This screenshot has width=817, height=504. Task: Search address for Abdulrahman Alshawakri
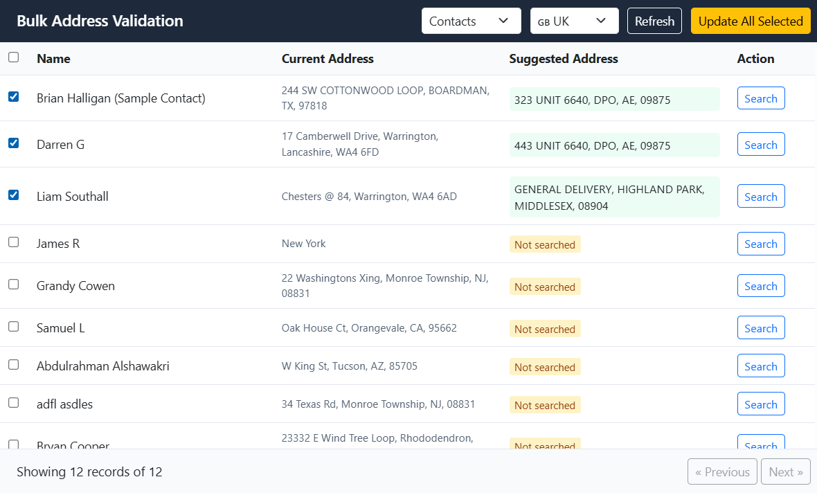[x=760, y=366]
